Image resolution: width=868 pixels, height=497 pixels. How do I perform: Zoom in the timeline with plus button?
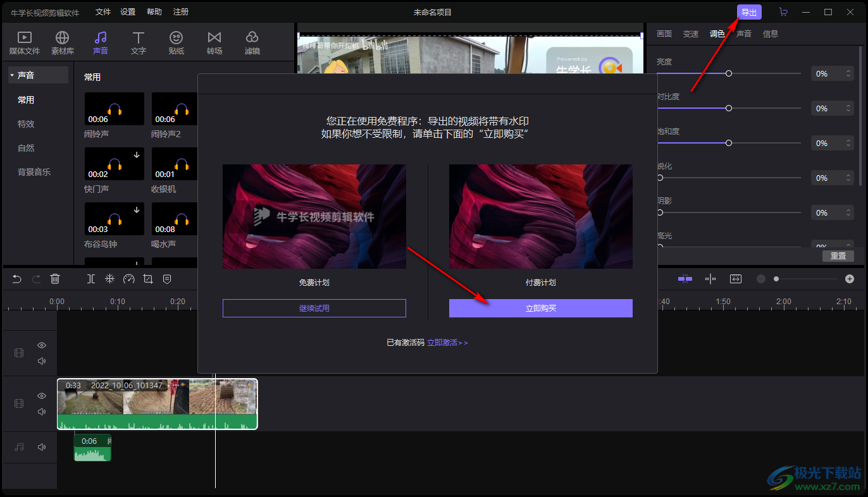click(850, 279)
